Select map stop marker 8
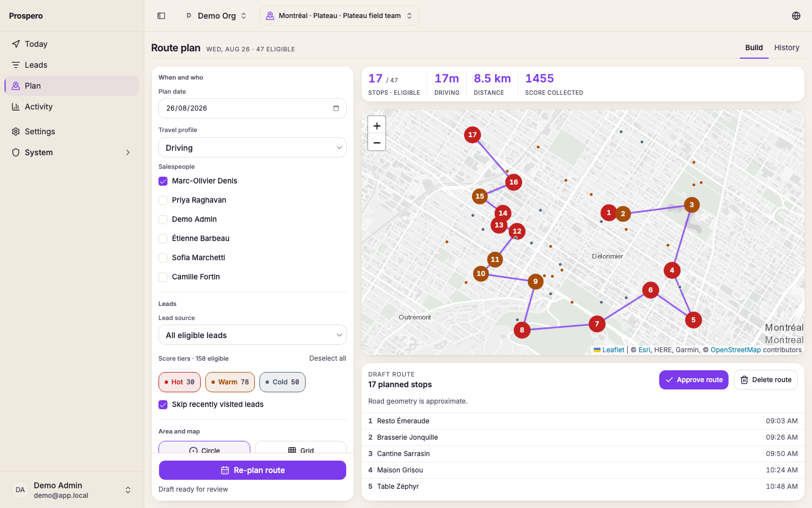 tap(522, 330)
